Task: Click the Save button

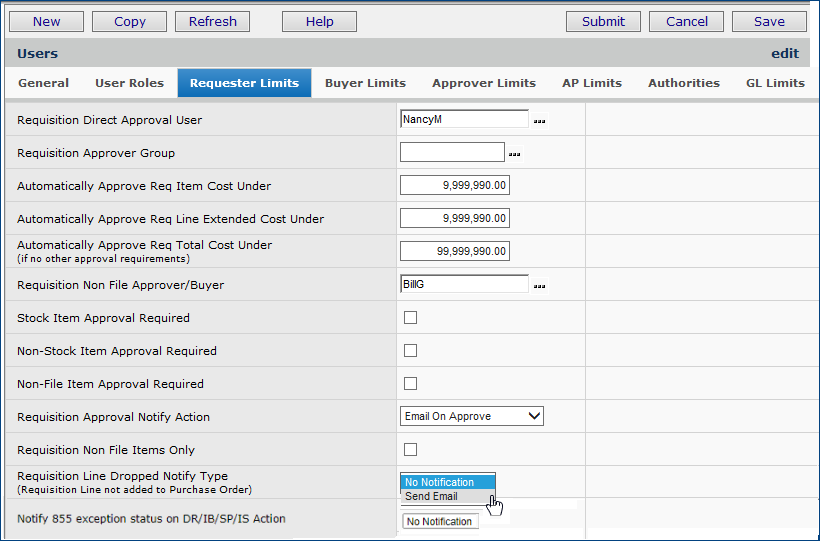Action: (x=768, y=21)
